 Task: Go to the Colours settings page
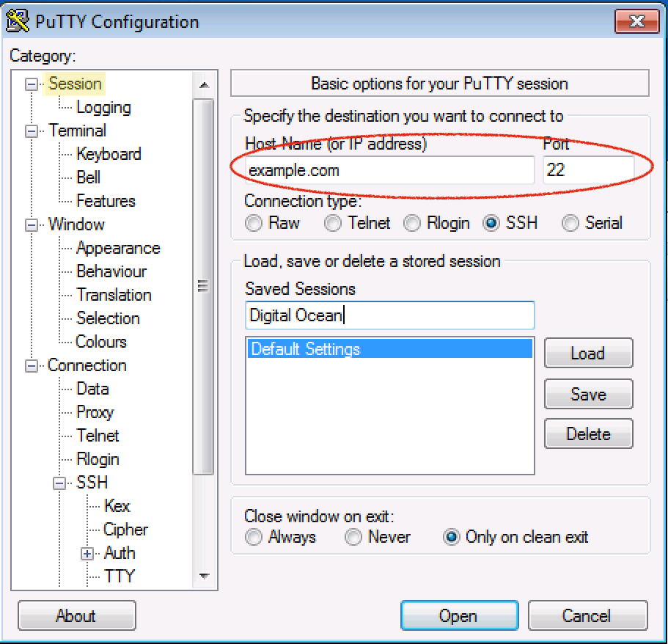point(101,343)
